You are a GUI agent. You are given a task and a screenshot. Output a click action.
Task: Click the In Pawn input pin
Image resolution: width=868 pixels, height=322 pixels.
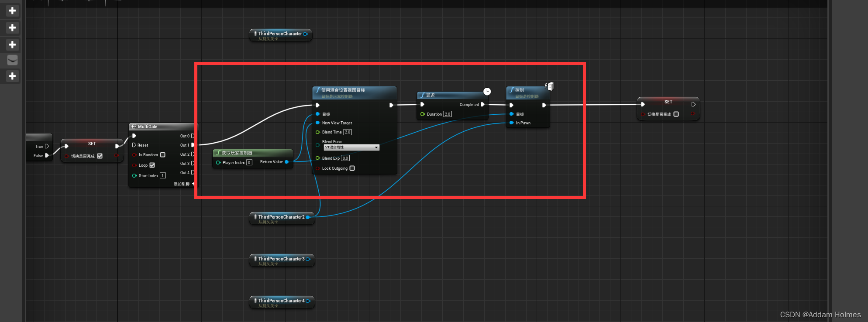pyautogui.click(x=512, y=123)
